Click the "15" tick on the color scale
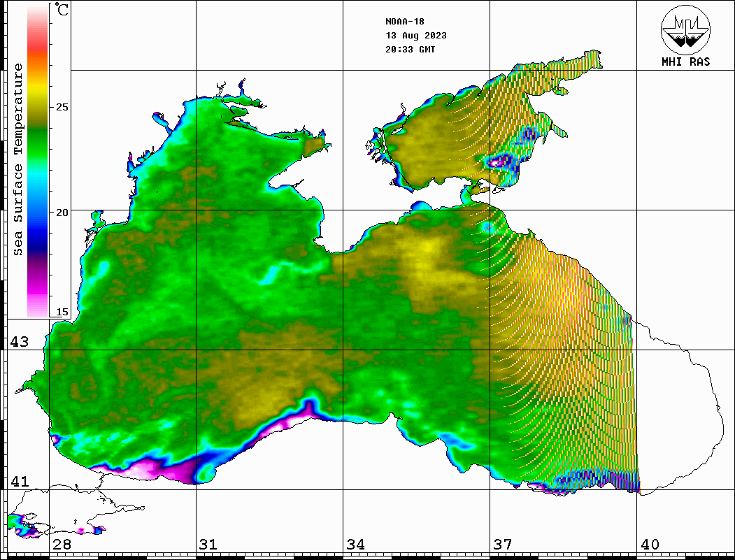Screen dimensions: 735x560 coord(62,312)
